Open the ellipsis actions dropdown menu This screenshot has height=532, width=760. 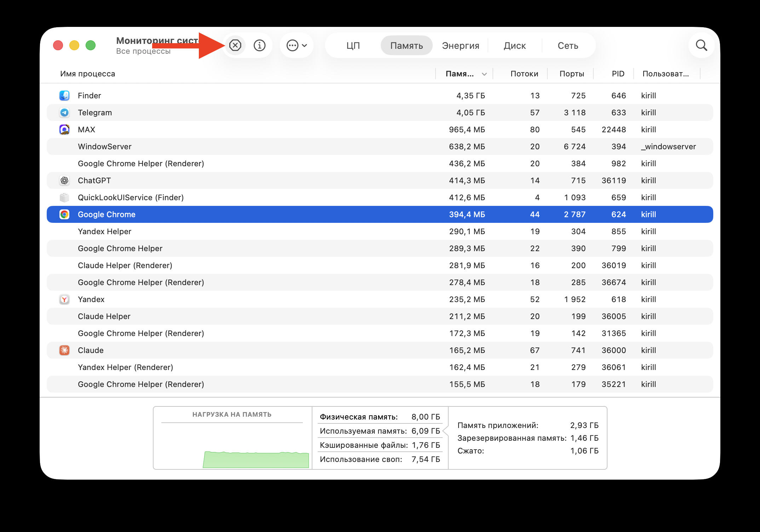click(x=296, y=45)
